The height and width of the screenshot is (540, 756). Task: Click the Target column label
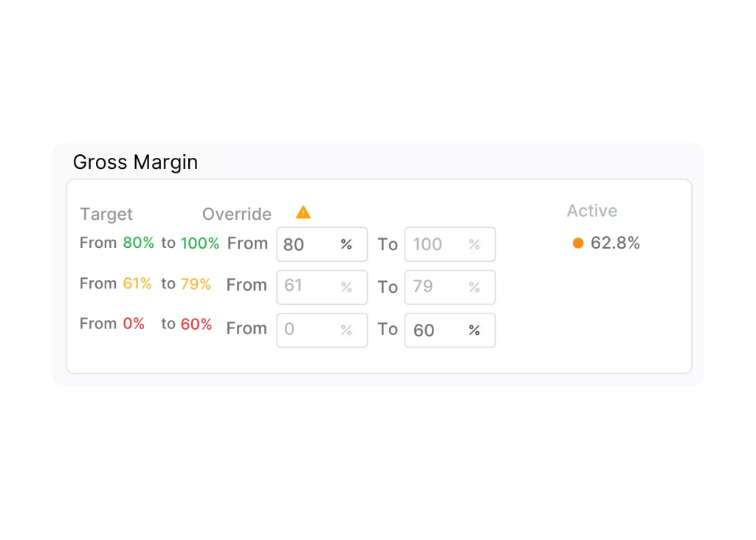pyautogui.click(x=106, y=214)
